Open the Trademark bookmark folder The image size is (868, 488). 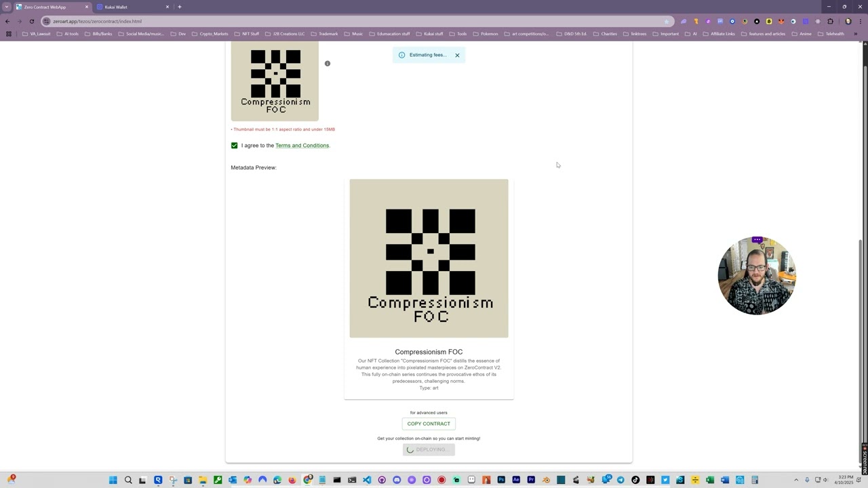click(x=324, y=34)
